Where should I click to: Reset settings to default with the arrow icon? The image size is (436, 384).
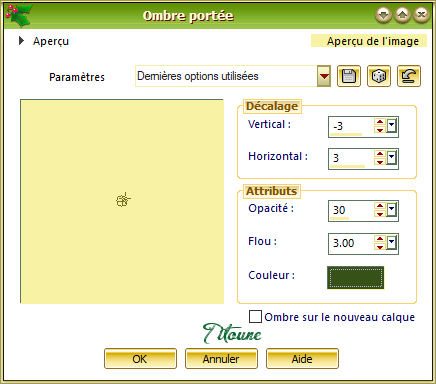tap(409, 76)
